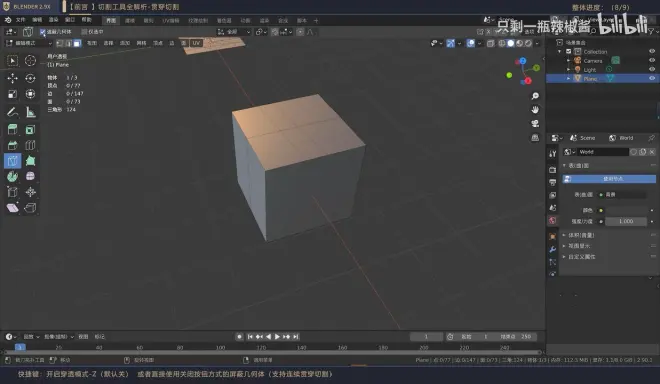Open the 全局 transform orientation dropdown
Image resolution: width=660 pixels, height=384 pixels.
(234, 32)
